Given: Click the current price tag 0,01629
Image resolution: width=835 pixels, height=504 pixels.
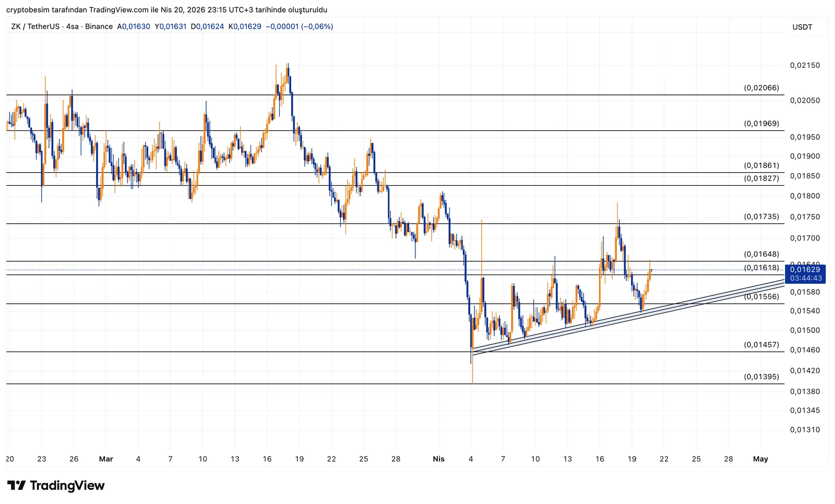Looking at the screenshot, I should point(805,270).
